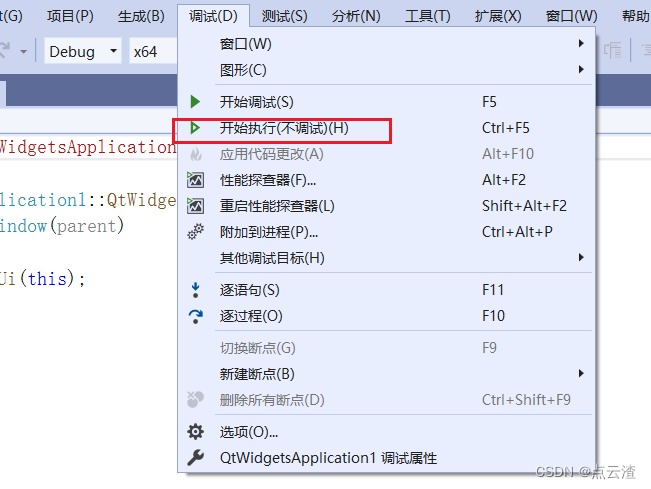This screenshot has height=489, width=651.
Task: Click the outlined play icon for 开始执行(不调试)
Action: [195, 128]
